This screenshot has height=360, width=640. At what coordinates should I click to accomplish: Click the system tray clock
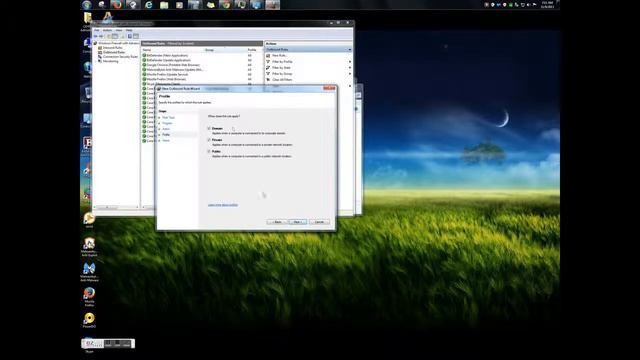(x=548, y=5)
